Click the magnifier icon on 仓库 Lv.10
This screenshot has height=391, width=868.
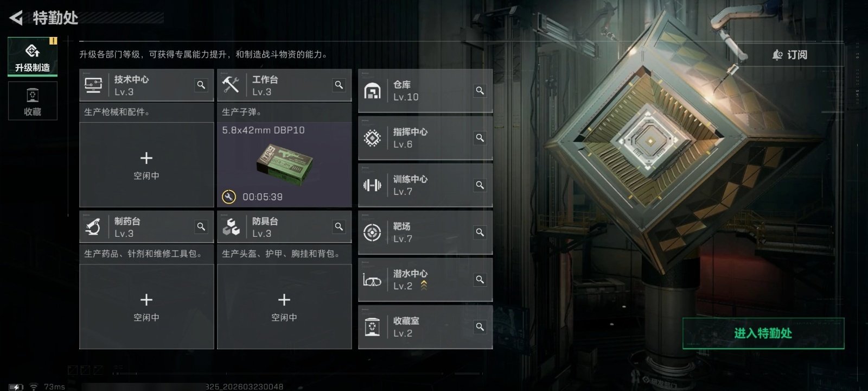click(480, 90)
